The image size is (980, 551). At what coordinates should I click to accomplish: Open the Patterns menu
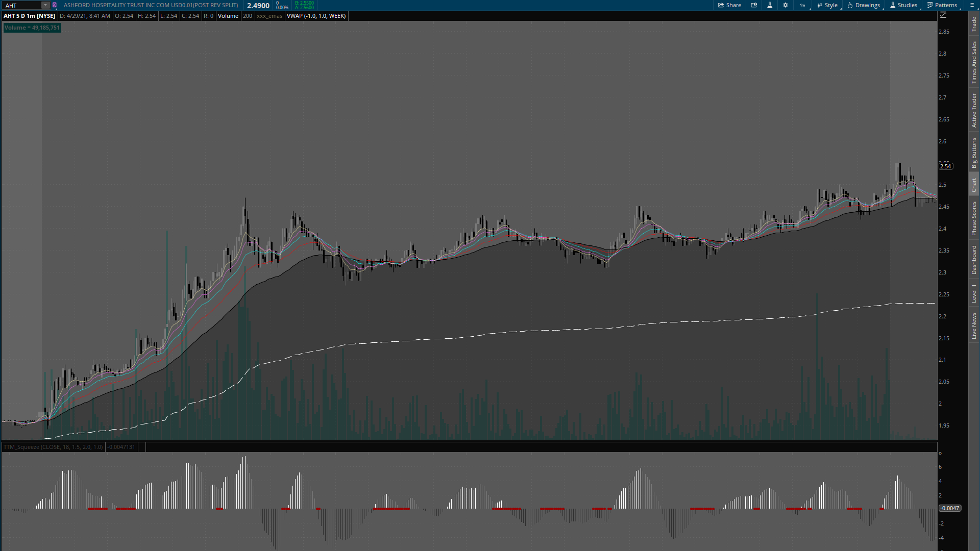point(942,5)
